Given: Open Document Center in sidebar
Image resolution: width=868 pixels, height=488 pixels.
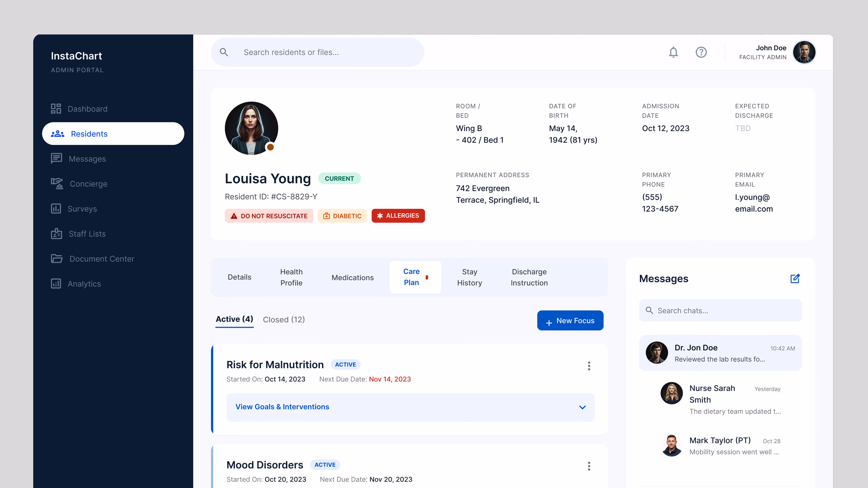Looking at the screenshot, I should pyautogui.click(x=102, y=259).
